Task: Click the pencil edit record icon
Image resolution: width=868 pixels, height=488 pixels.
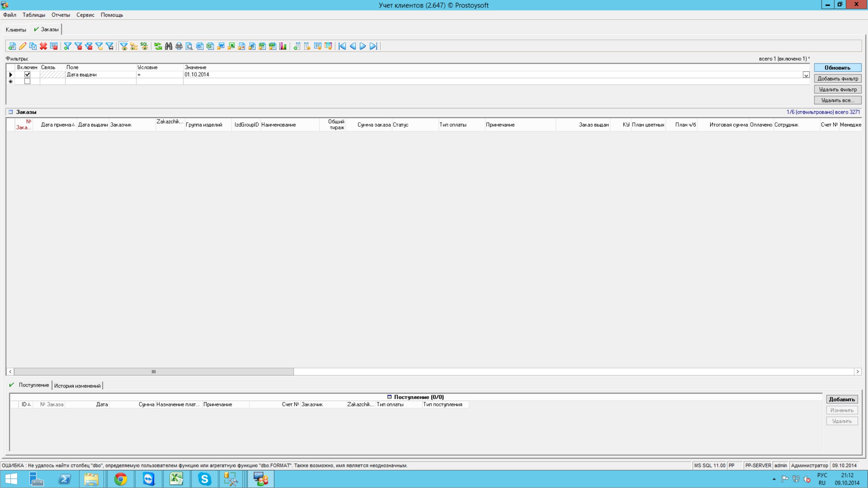Action: pos(23,46)
